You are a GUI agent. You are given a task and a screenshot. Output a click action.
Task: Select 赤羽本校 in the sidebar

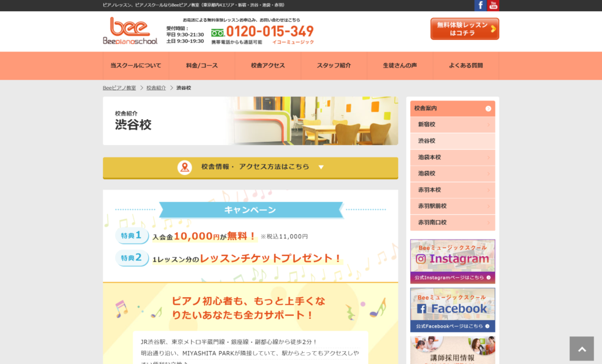pyautogui.click(x=453, y=190)
